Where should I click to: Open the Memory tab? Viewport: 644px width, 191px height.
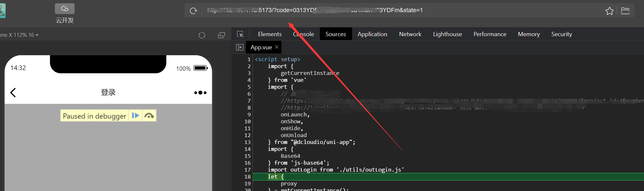(529, 34)
